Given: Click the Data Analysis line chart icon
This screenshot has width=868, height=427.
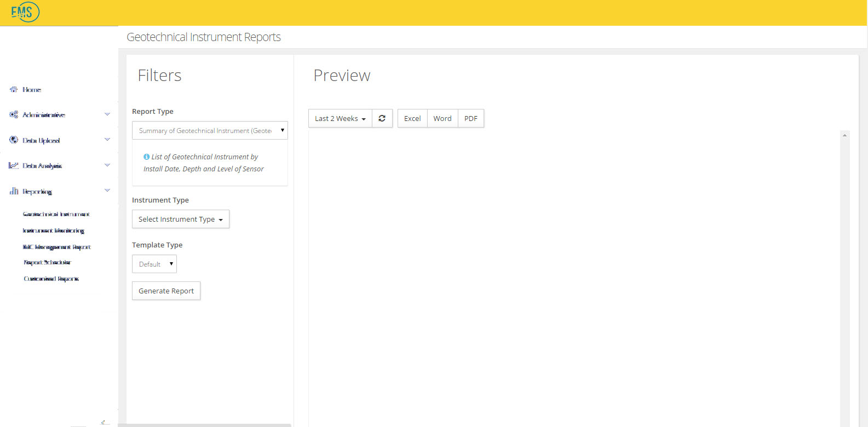Looking at the screenshot, I should point(14,165).
